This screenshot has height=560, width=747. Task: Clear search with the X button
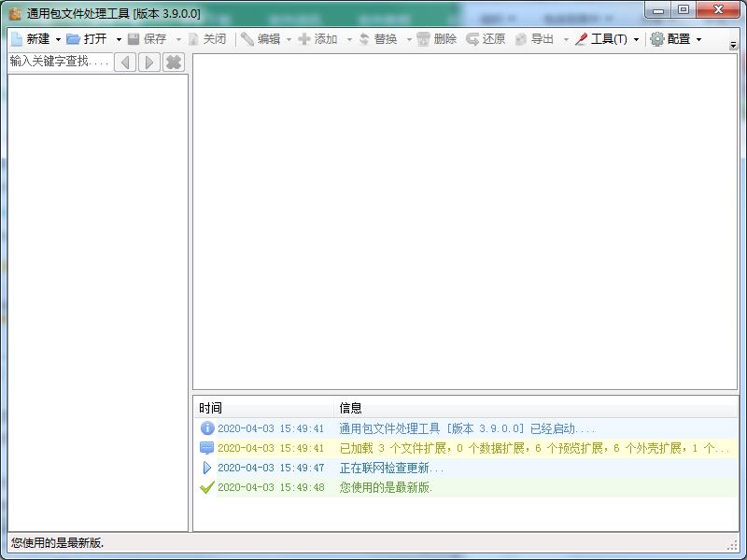tap(174, 63)
